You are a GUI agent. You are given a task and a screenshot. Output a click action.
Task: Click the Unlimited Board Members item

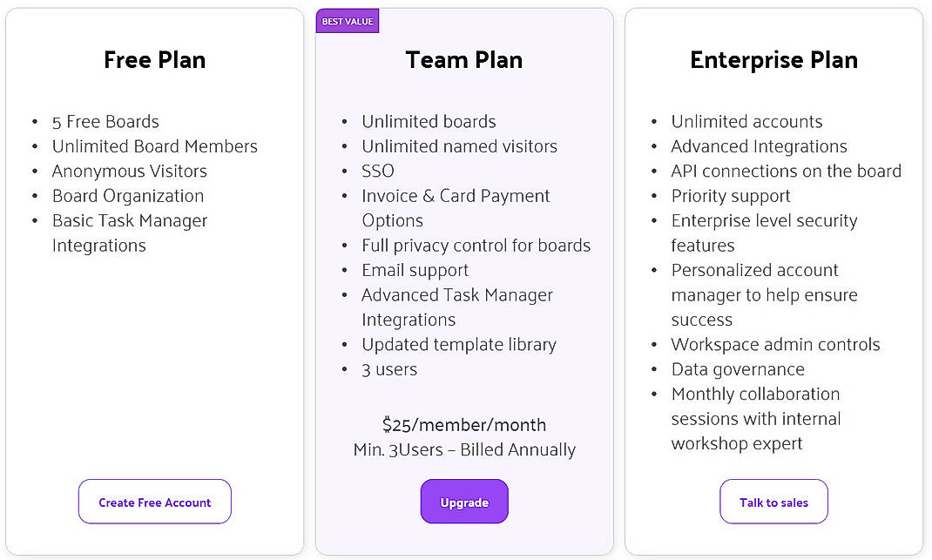click(x=155, y=146)
